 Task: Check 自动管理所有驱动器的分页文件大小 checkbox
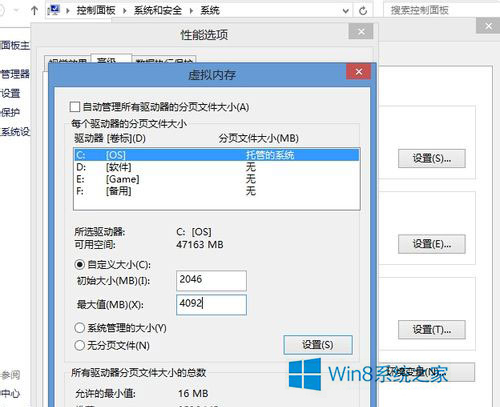(75, 107)
